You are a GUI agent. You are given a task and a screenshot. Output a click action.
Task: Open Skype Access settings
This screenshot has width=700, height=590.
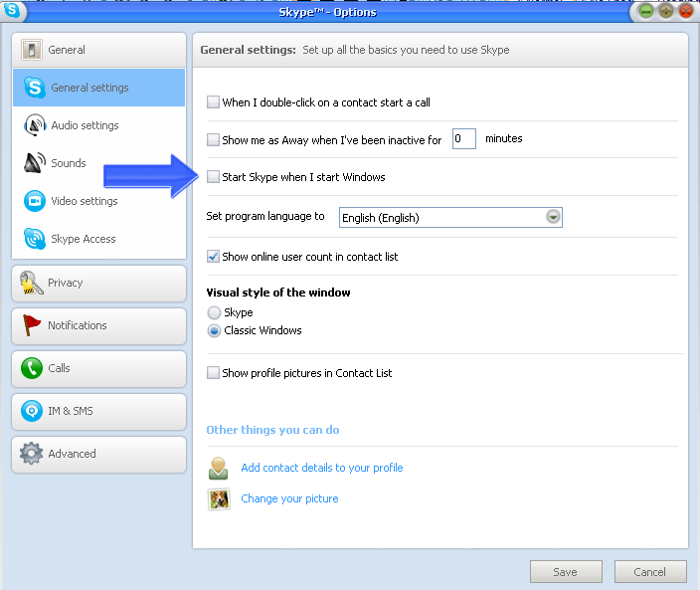[x=98, y=239]
